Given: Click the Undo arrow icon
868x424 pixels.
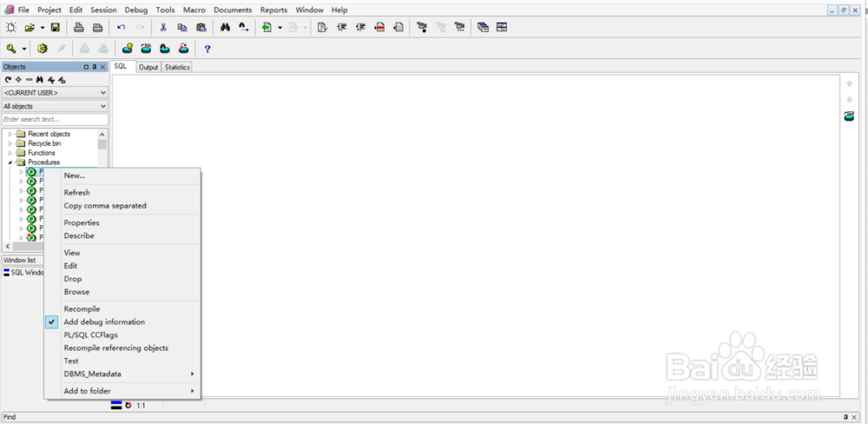Looking at the screenshot, I should pyautogui.click(x=122, y=27).
